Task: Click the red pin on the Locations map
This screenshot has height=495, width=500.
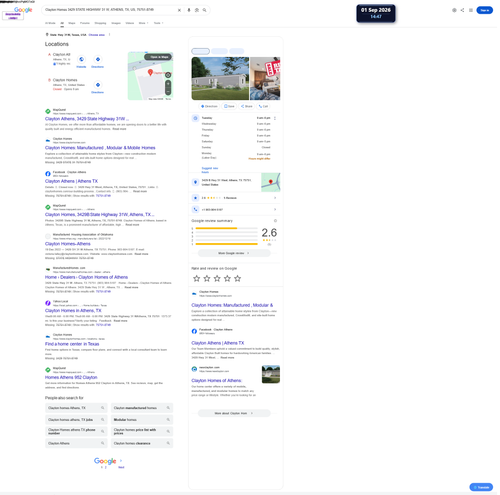Action: tap(150, 72)
